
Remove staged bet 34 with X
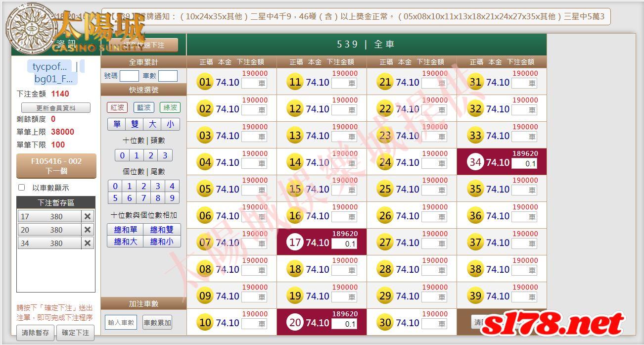[88, 243]
